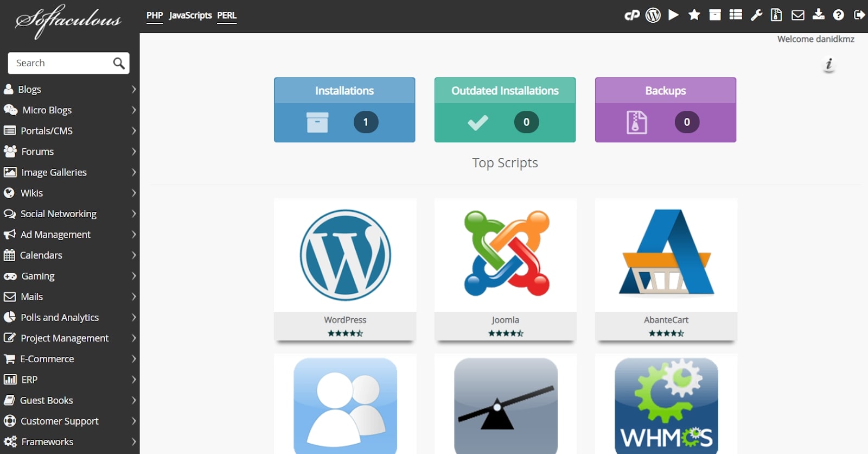The image size is (868, 454).
Task: Expand the Ad Management category
Action: click(x=69, y=234)
